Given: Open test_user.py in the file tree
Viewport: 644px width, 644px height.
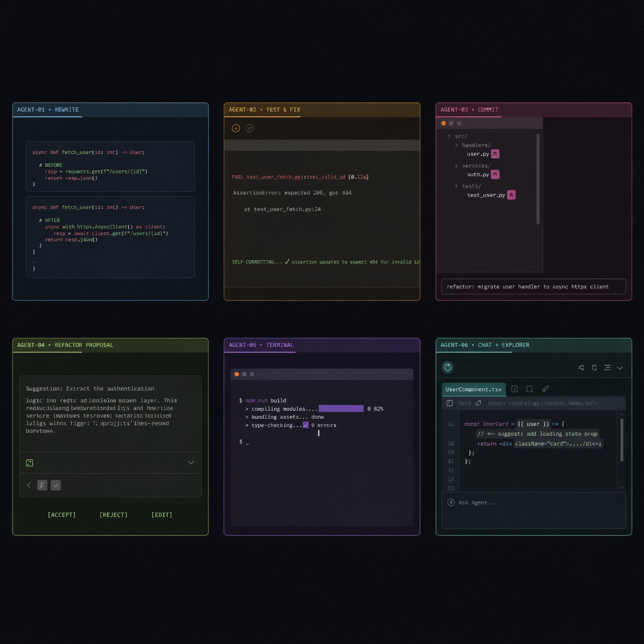Looking at the screenshot, I should [486, 195].
